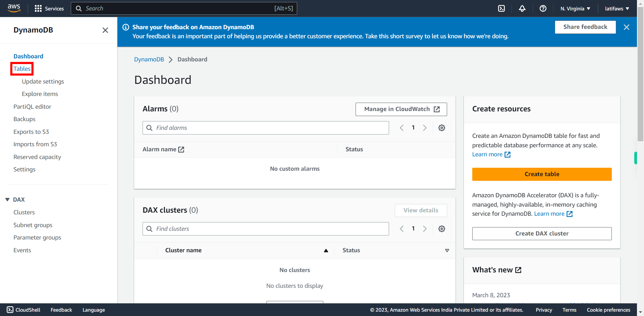The width and height of the screenshot is (644, 316).
Task: Open alarms table settings gear
Action: (442, 128)
